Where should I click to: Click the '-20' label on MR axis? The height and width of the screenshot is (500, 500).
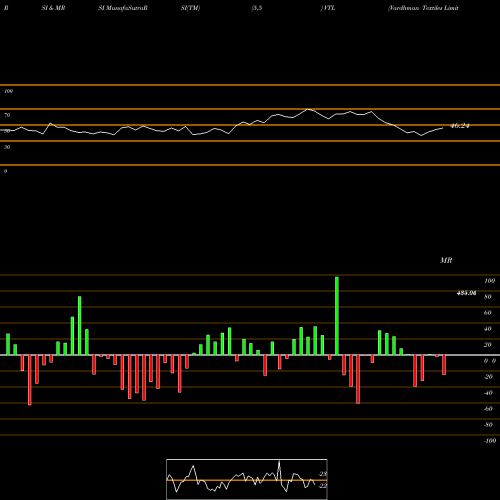pos(488,377)
